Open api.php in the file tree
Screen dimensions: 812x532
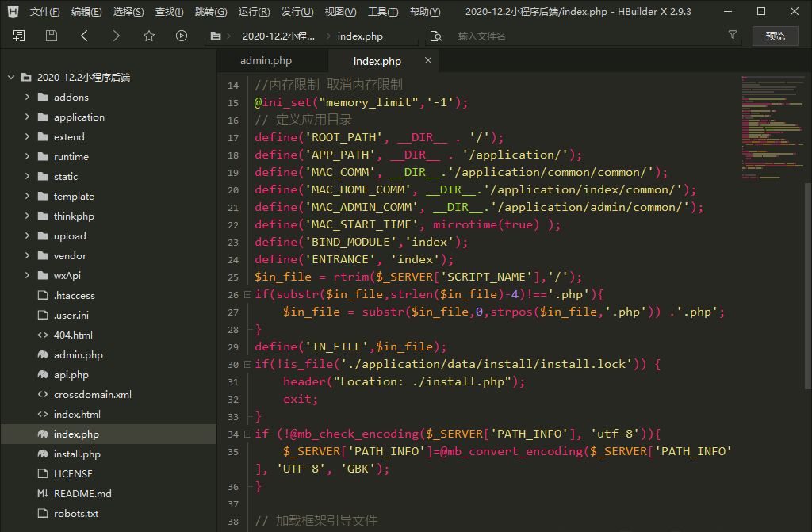pyautogui.click(x=71, y=375)
